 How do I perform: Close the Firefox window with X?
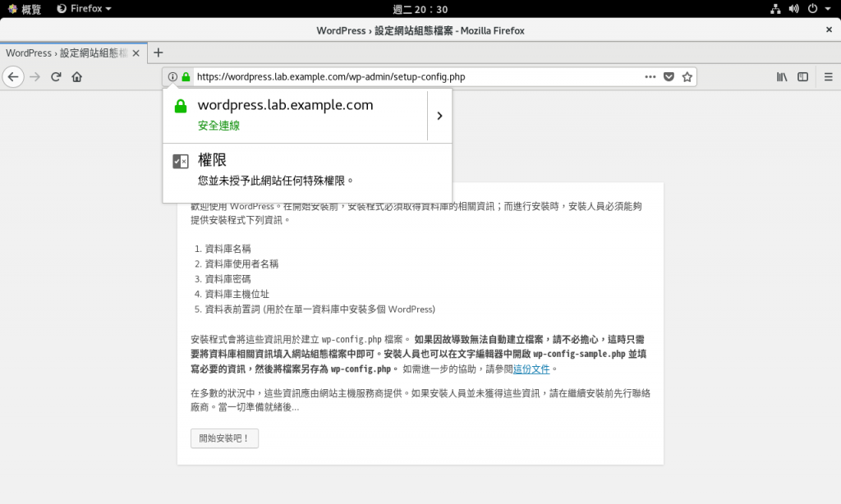point(829,30)
